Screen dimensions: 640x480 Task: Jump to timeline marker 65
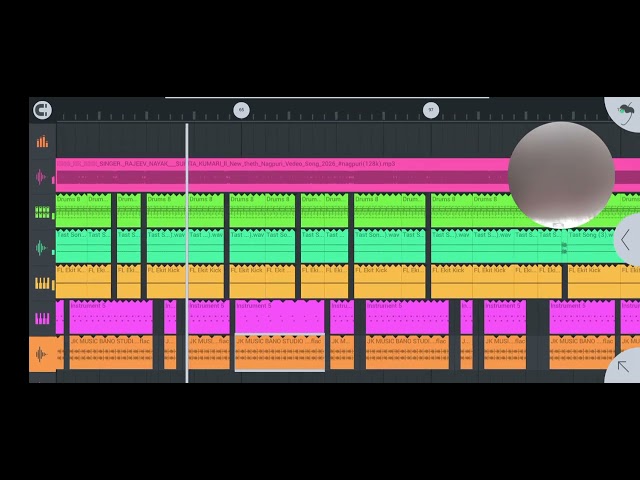241,110
